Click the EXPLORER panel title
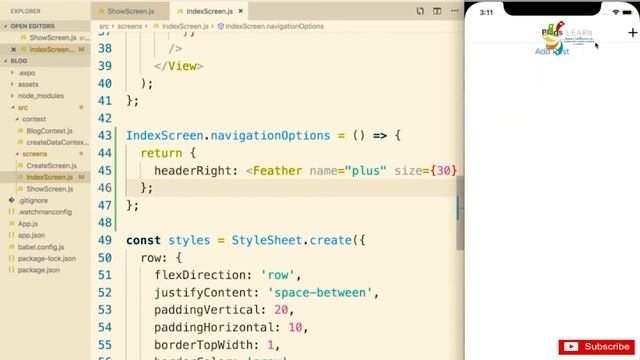Screen dimensions: 640x360 coord(25,11)
